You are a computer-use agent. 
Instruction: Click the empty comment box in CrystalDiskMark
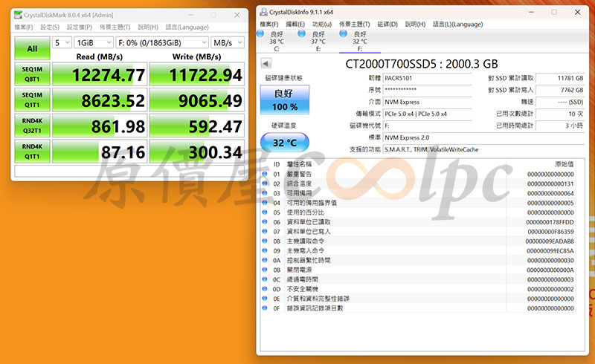point(129,171)
